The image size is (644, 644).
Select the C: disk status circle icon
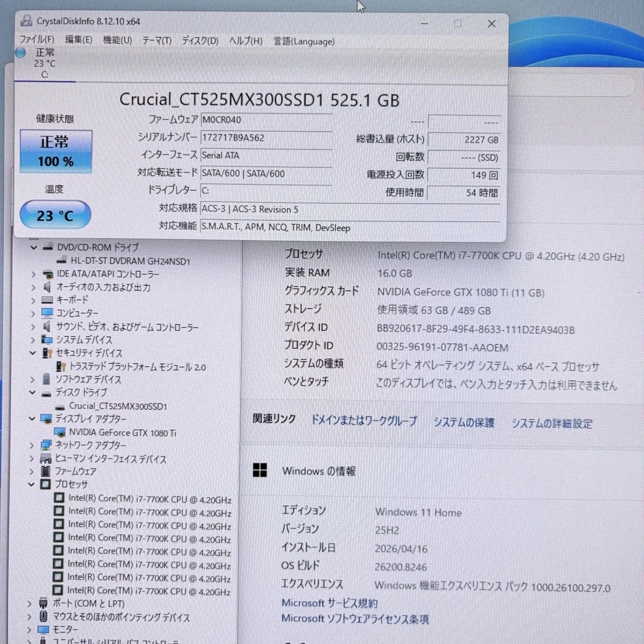click(21, 53)
